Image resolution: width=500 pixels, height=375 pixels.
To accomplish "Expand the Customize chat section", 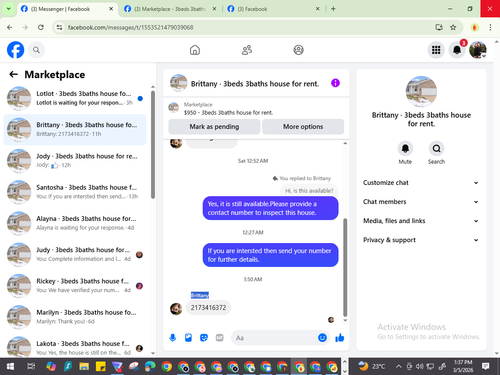I will (x=421, y=183).
